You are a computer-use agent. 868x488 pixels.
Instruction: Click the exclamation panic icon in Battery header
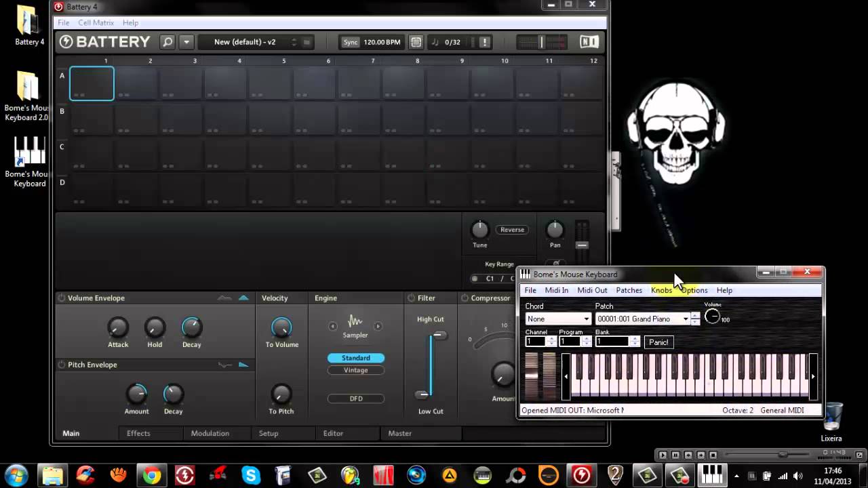pos(484,42)
